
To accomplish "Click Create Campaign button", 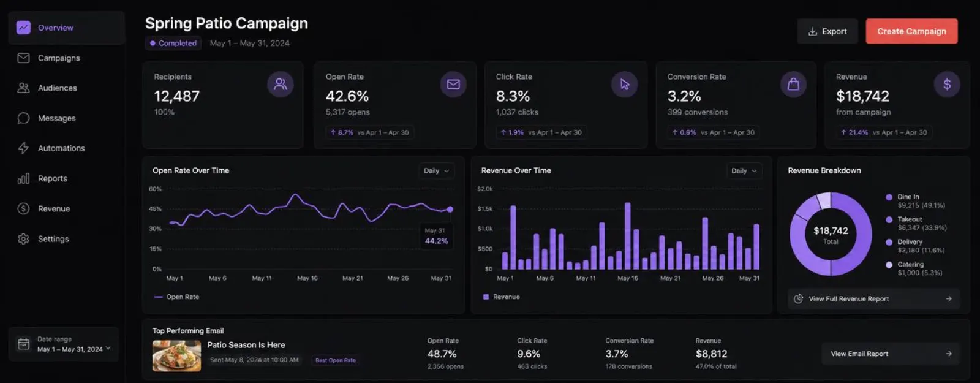I will pos(911,31).
